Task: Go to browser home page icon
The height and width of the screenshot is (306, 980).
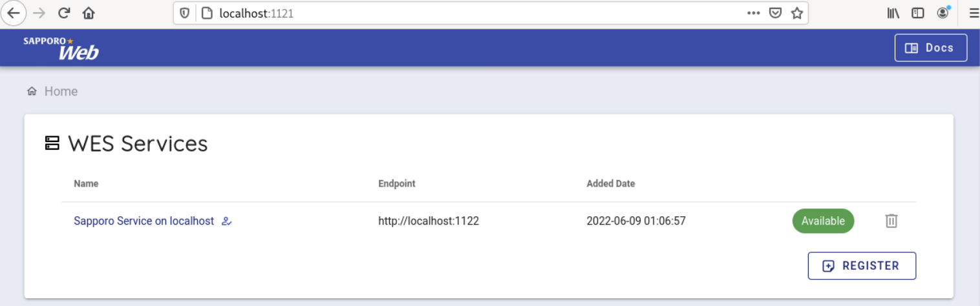Action: click(89, 13)
